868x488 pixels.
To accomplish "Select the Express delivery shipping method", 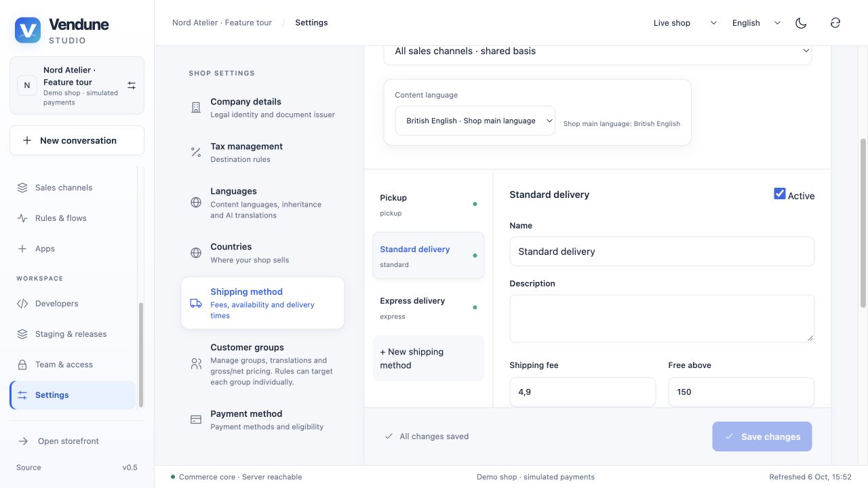I will click(x=429, y=307).
